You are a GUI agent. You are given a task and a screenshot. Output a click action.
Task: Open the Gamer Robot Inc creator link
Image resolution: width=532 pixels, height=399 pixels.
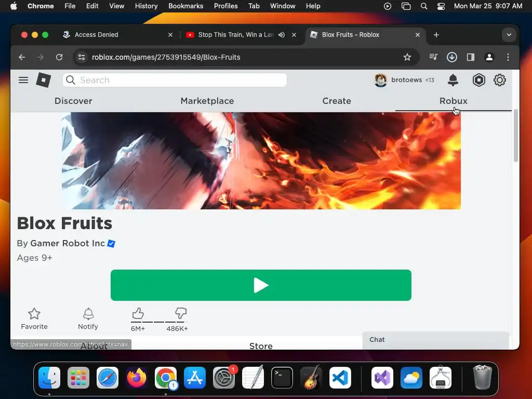[x=68, y=243]
